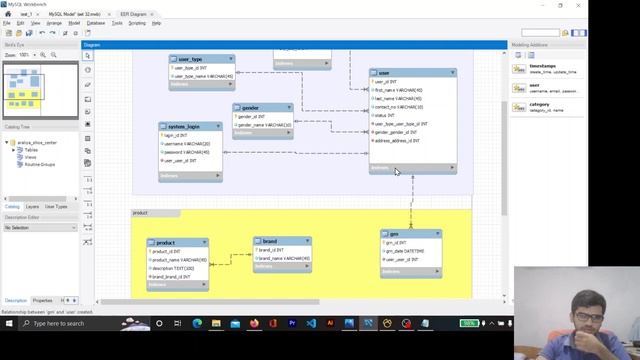Go to the home screen tab icon

coord(8,14)
